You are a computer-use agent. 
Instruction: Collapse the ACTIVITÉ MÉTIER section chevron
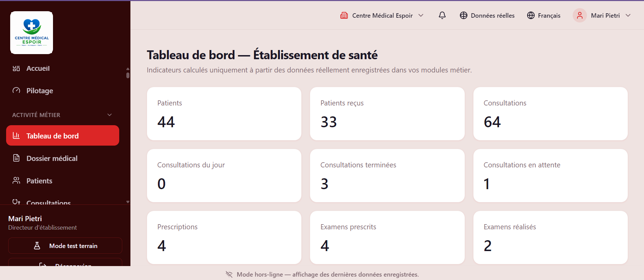[109, 115]
